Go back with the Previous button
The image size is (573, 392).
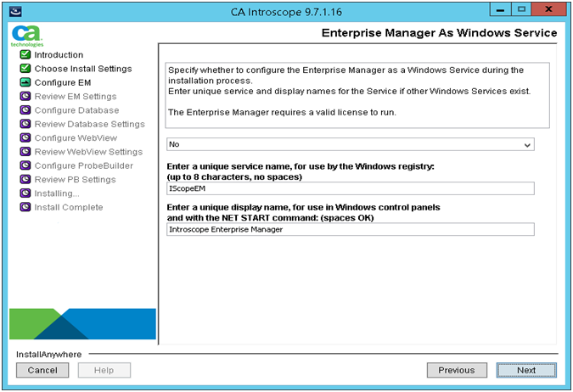[x=457, y=370]
